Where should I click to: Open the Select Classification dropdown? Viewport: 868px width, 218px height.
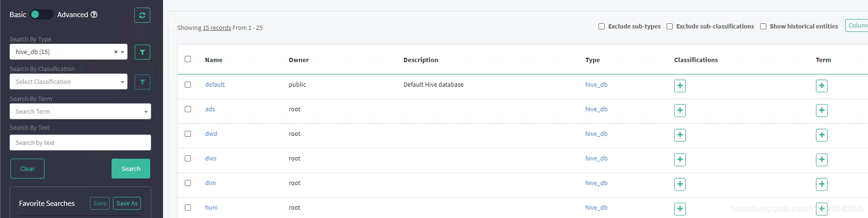(68, 82)
